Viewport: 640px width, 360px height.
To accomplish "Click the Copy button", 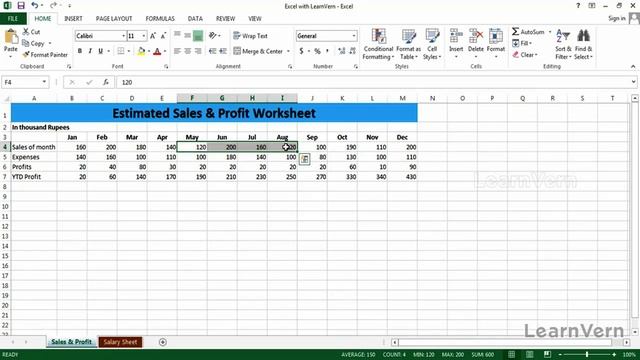I will point(34,43).
